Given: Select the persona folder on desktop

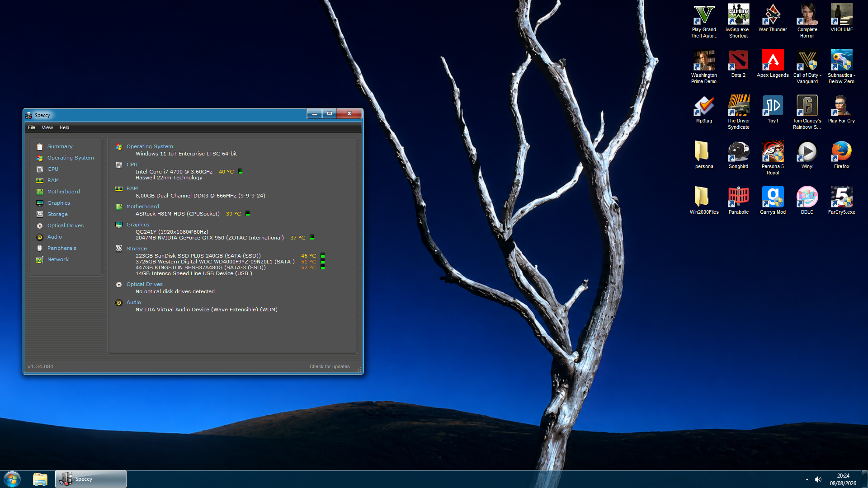Looking at the screenshot, I should coord(704,155).
